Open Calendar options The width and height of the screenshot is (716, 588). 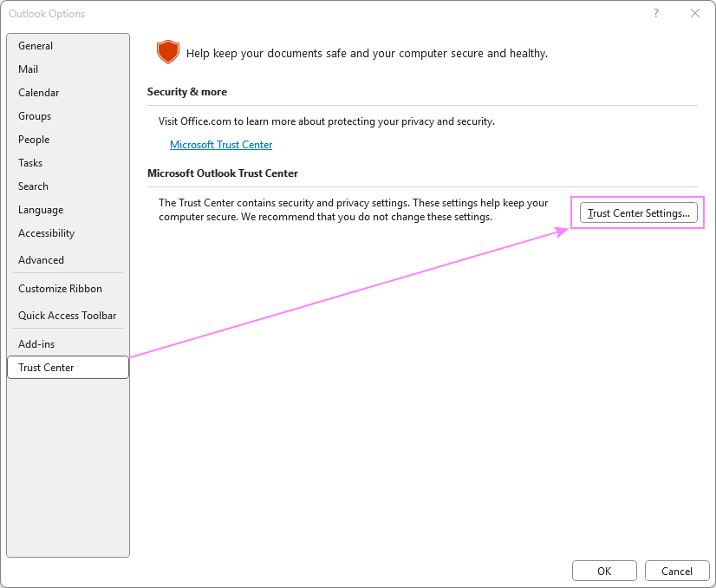point(68,92)
